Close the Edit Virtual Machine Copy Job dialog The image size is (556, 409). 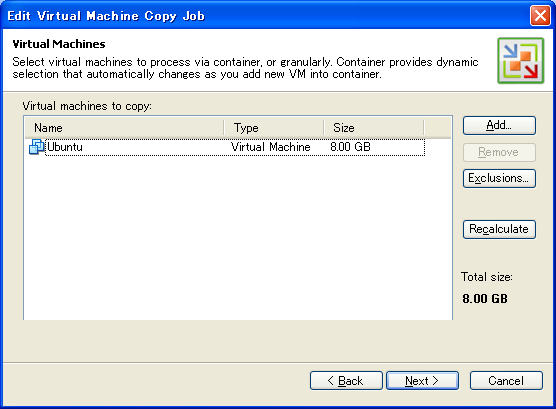[540, 16]
